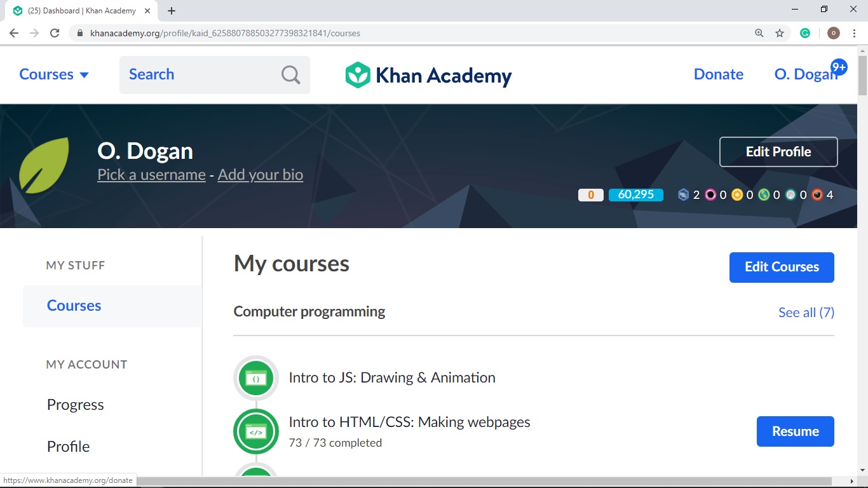
Task: Click the Challenge Patch badge icon showing 4
Action: coord(817,195)
